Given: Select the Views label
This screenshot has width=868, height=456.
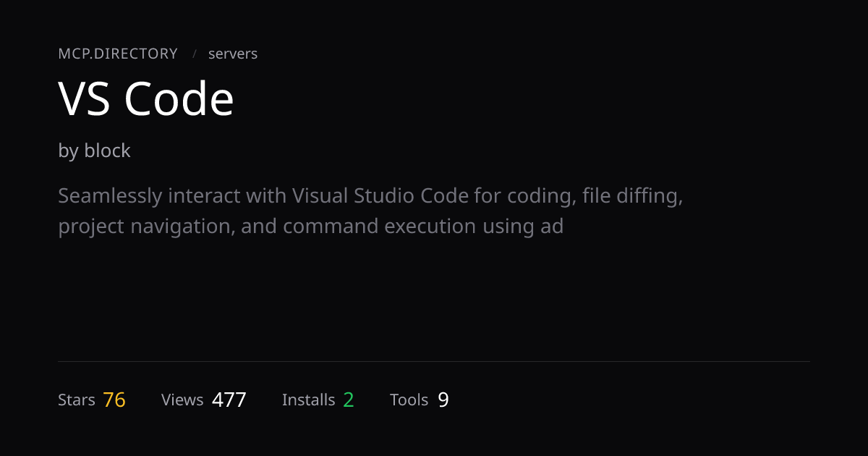Looking at the screenshot, I should 182,400.
